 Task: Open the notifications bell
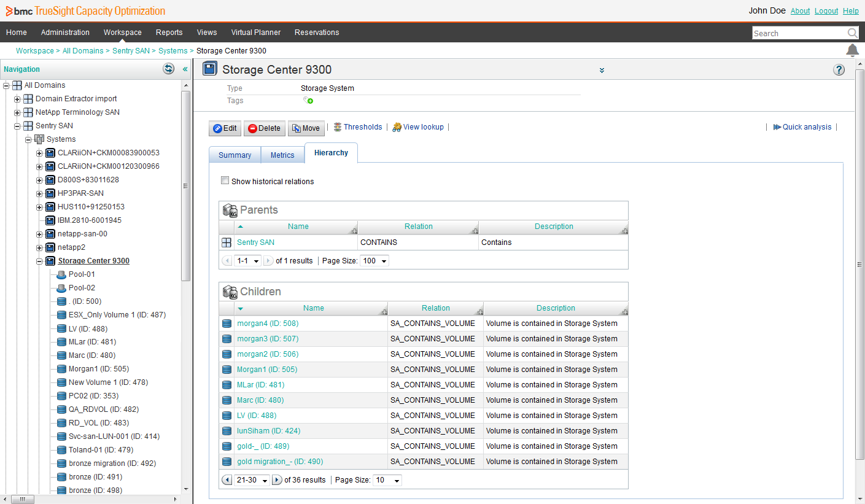click(x=852, y=50)
